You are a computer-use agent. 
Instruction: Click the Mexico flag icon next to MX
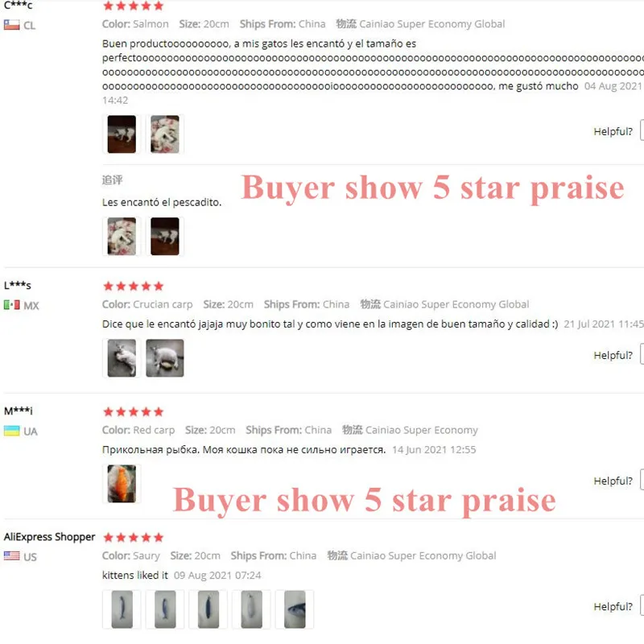tap(11, 305)
